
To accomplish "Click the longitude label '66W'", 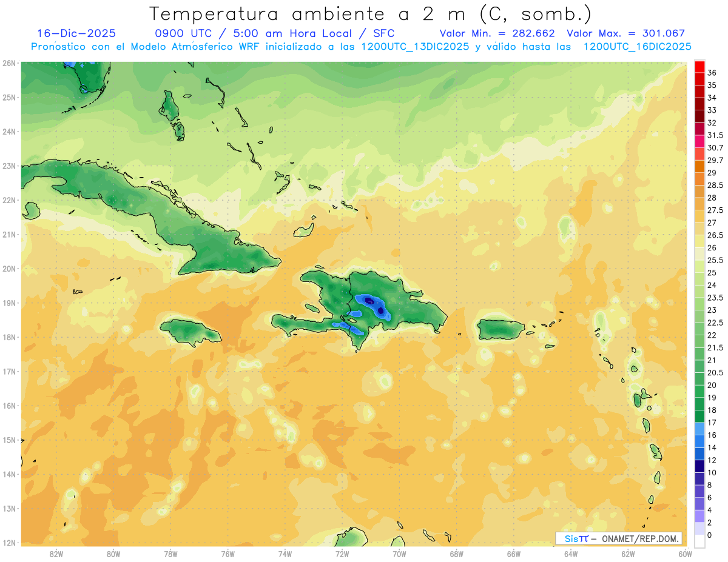I will [x=514, y=554].
